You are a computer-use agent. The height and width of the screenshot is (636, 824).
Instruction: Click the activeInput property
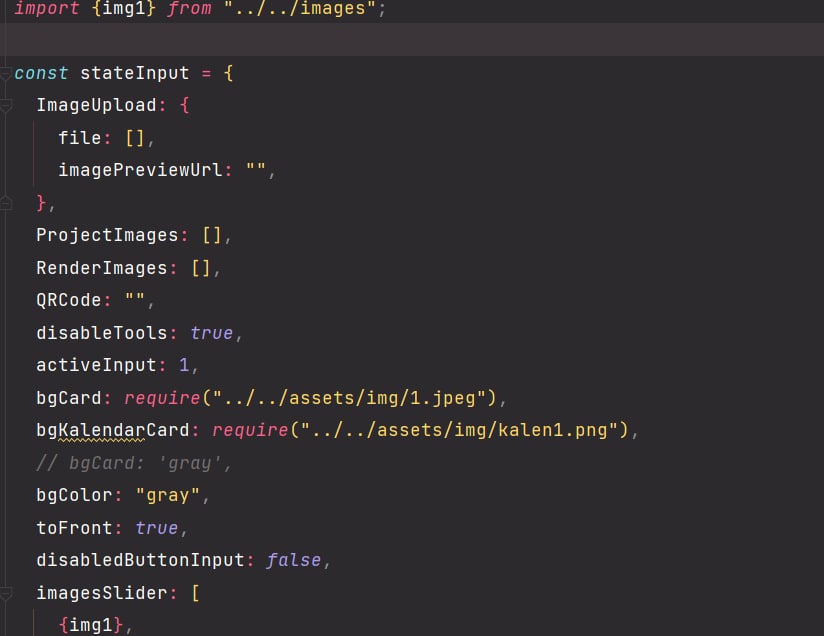point(96,365)
